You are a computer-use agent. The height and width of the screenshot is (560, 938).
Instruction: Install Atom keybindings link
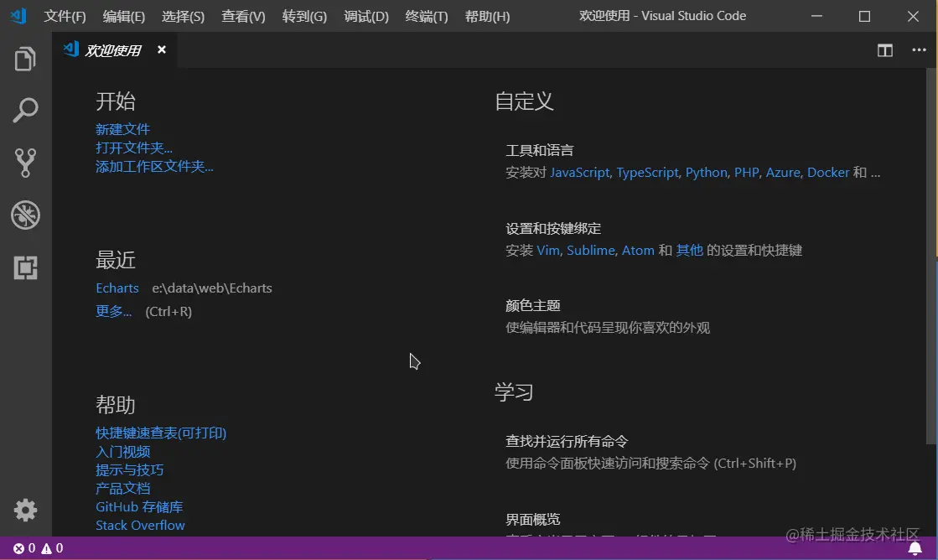[x=638, y=250]
